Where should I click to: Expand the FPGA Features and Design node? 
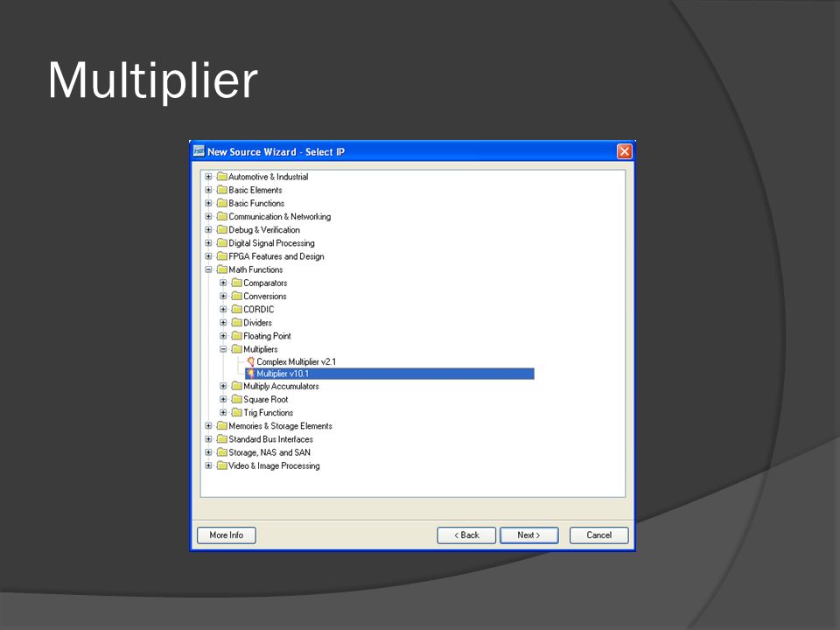[x=208, y=256]
